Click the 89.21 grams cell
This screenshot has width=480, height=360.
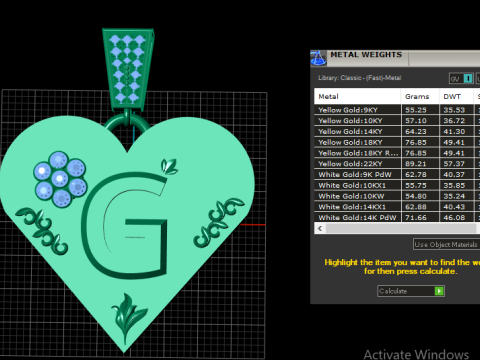pos(420,164)
